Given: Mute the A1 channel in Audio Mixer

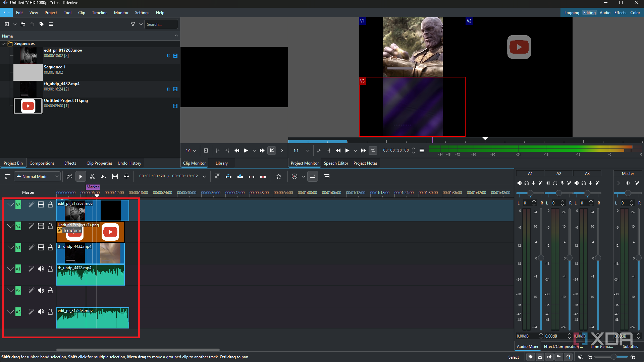Looking at the screenshot, I should pyautogui.click(x=520, y=183).
